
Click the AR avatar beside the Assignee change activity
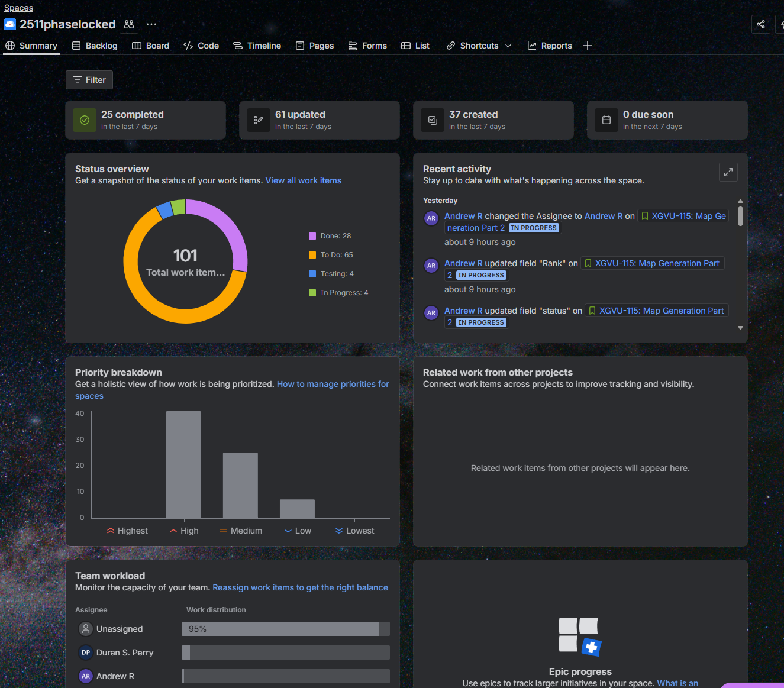point(431,218)
